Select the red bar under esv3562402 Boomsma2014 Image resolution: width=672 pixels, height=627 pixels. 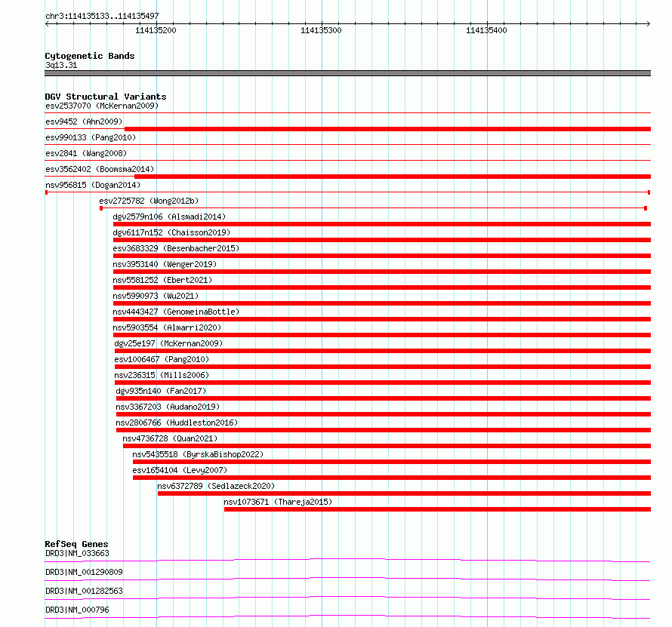pyautogui.click(x=393, y=177)
